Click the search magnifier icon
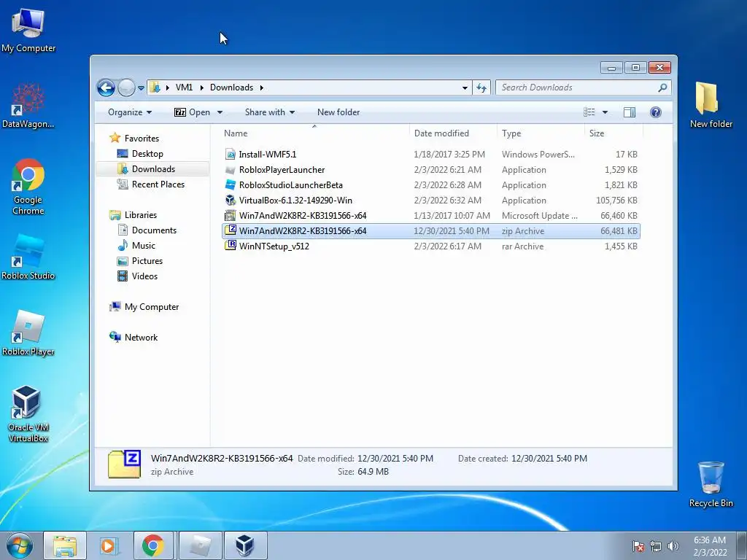The image size is (747, 560). pos(662,87)
